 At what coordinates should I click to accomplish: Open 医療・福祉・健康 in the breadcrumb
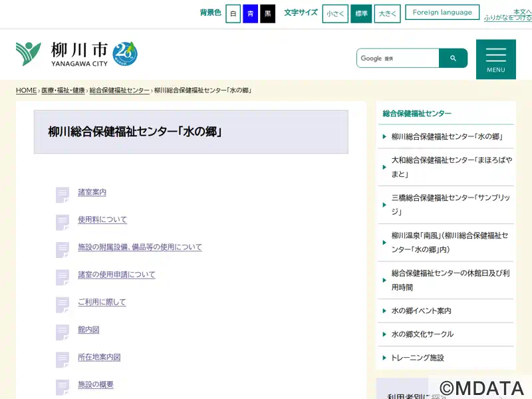pyautogui.click(x=63, y=90)
